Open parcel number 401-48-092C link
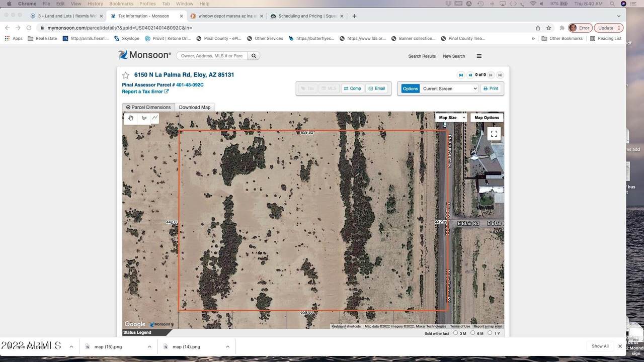The image size is (644, 362). (190, 85)
